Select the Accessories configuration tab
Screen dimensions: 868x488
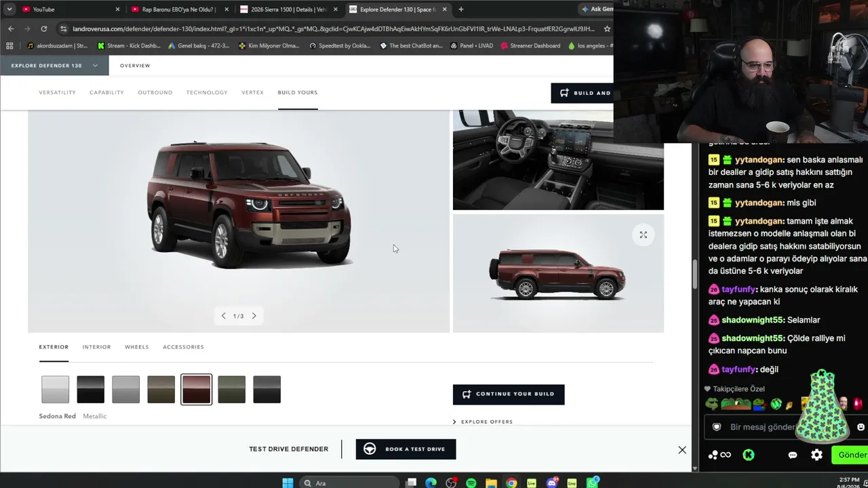pos(183,347)
